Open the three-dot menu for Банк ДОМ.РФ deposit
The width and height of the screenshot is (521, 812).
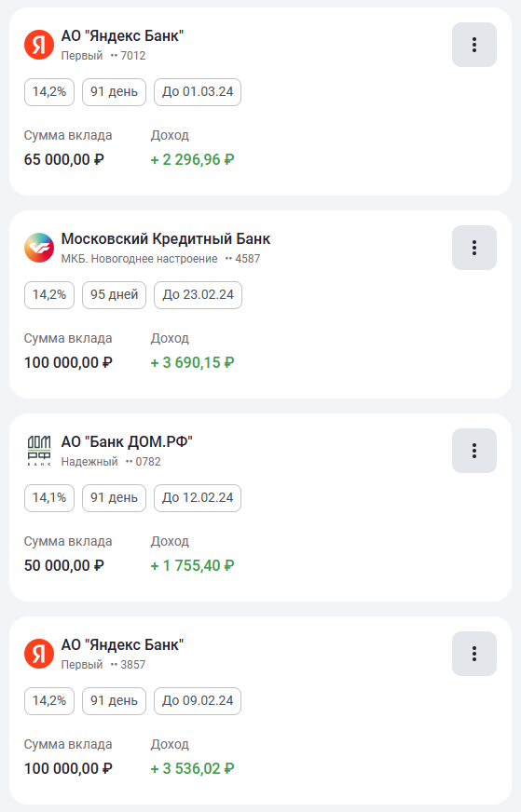click(473, 451)
